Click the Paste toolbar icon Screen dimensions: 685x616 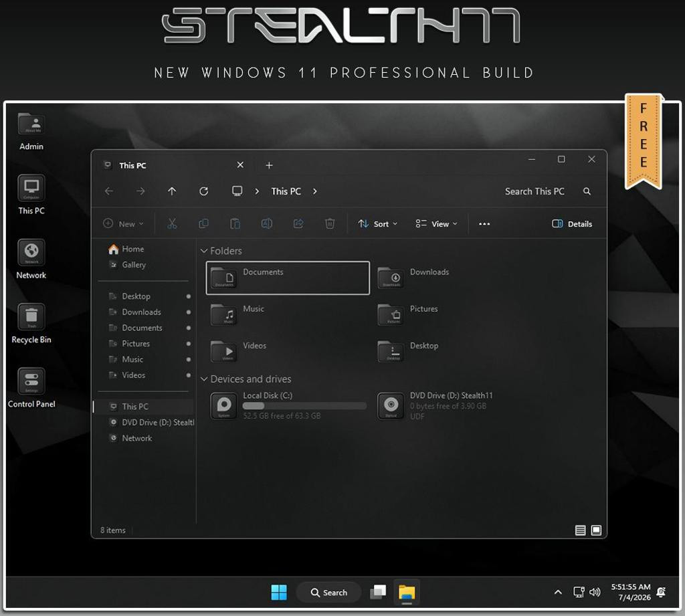coord(235,223)
